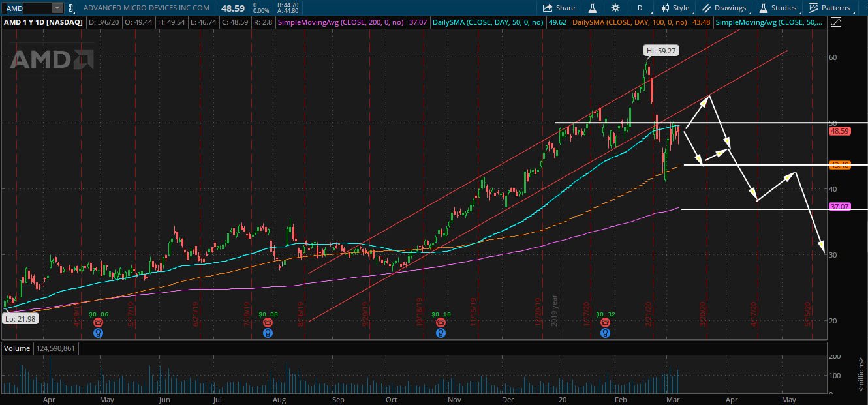Image resolution: width=868 pixels, height=405 pixels.
Task: Select the truncated SimpleMovingAvg (CLOSE, 50 label
Action: coord(769,22)
